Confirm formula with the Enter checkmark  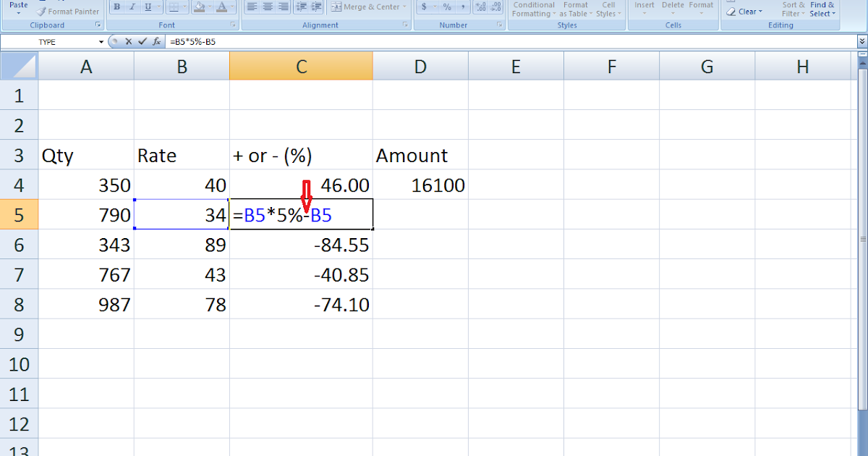(x=142, y=42)
